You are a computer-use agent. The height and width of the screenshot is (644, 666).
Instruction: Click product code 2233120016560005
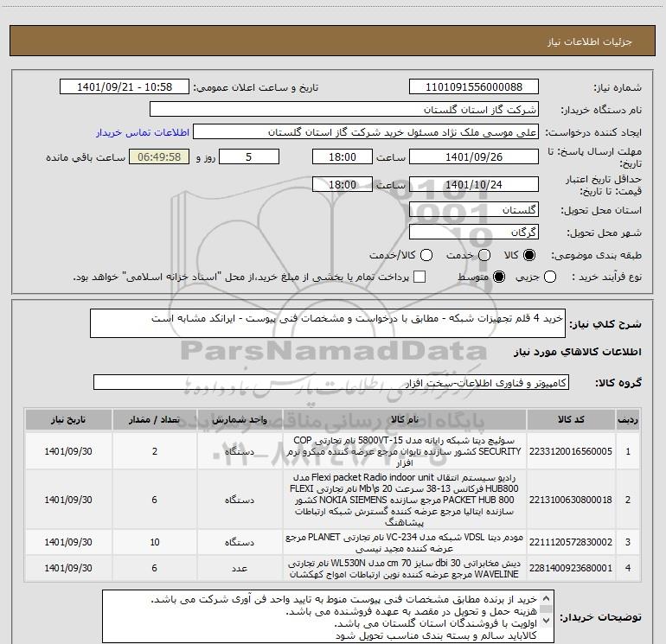pos(571,451)
